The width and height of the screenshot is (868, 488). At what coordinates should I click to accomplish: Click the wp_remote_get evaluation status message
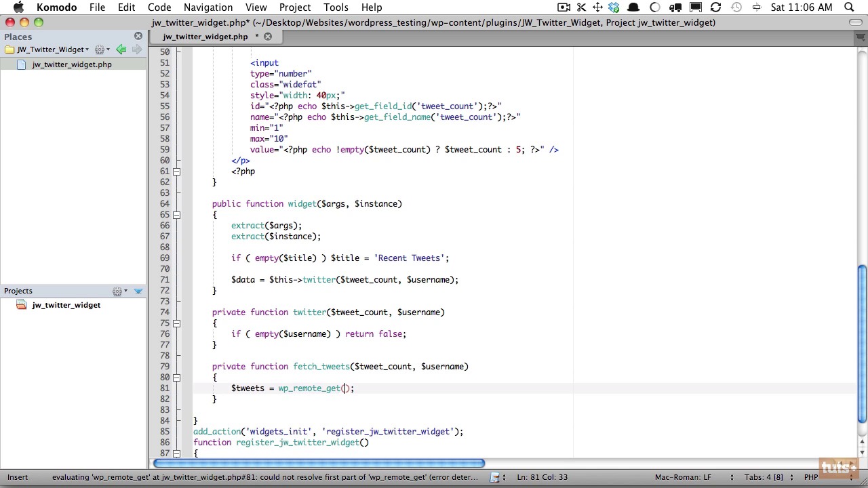point(264,477)
